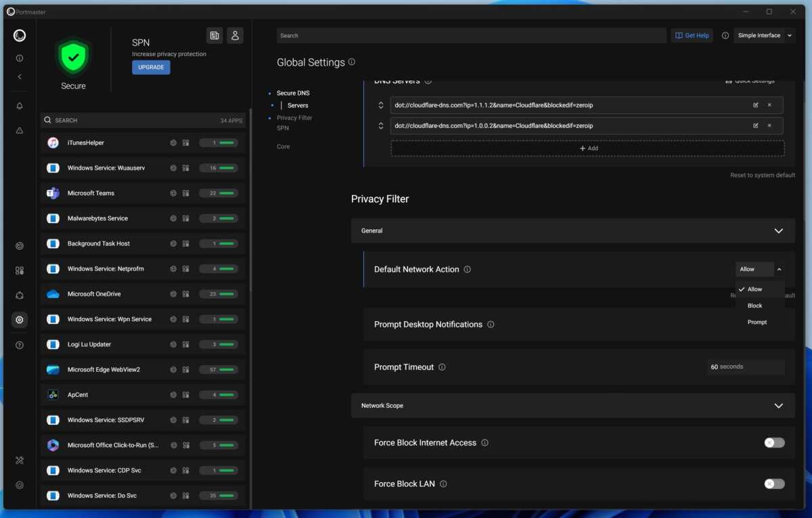Toggle Force Block Internet Access switch

tap(774, 443)
